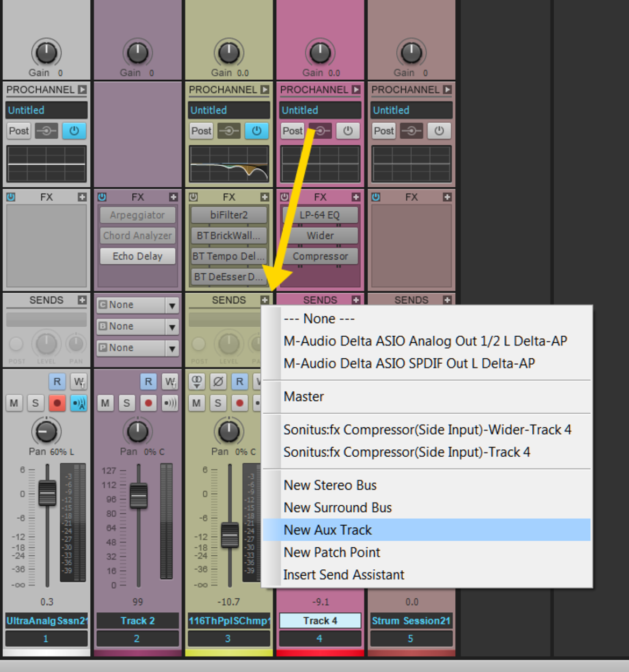Open the EQ graph thumbnail on track 3
Screen dimensions: 629x672
(229, 164)
